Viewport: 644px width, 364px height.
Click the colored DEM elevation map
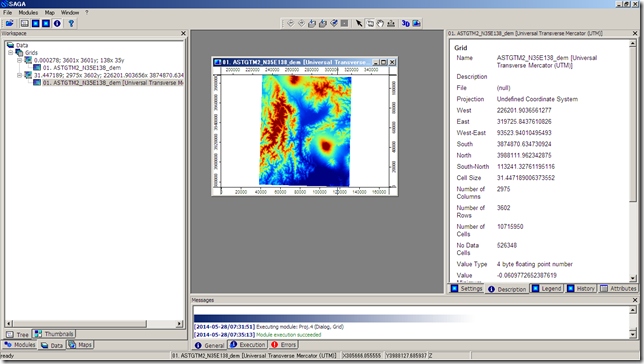pyautogui.click(x=305, y=131)
